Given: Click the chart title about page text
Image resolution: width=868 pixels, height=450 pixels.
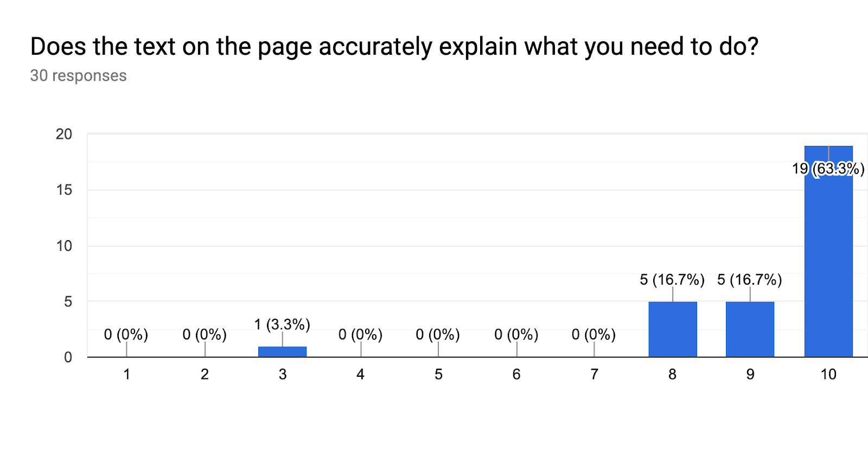Looking at the screenshot, I should pyautogui.click(x=394, y=47).
